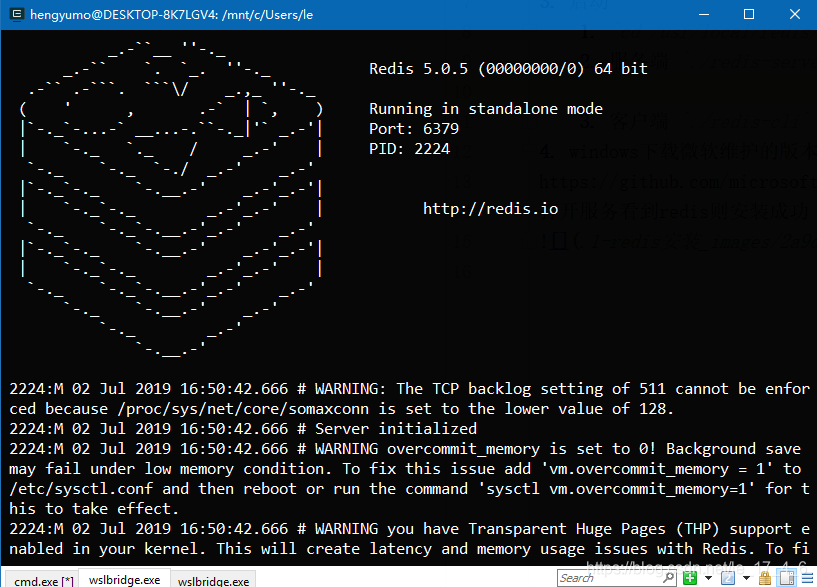This screenshot has width=817, height=587.
Task: Select the first wslbridge.exe tab
Action: [125, 580]
